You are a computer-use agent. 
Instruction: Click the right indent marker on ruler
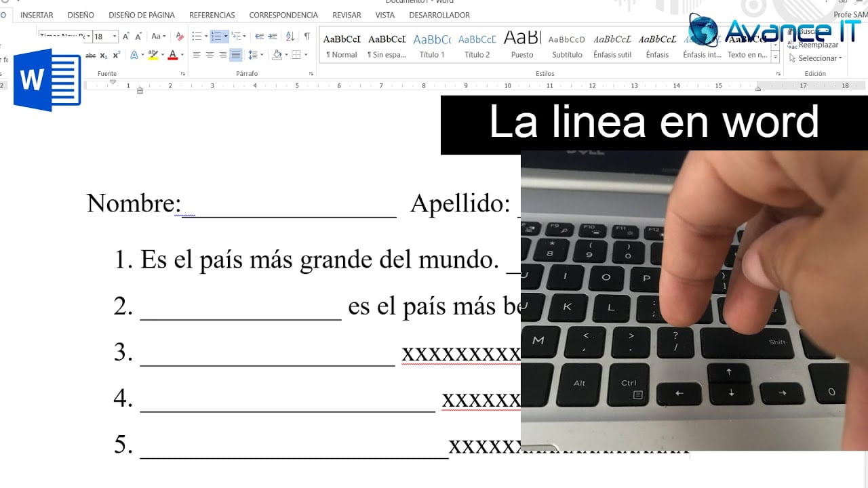tap(758, 88)
